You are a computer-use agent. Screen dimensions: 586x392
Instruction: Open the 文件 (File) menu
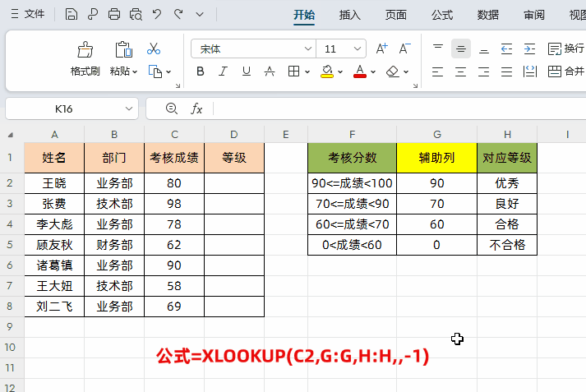point(27,14)
